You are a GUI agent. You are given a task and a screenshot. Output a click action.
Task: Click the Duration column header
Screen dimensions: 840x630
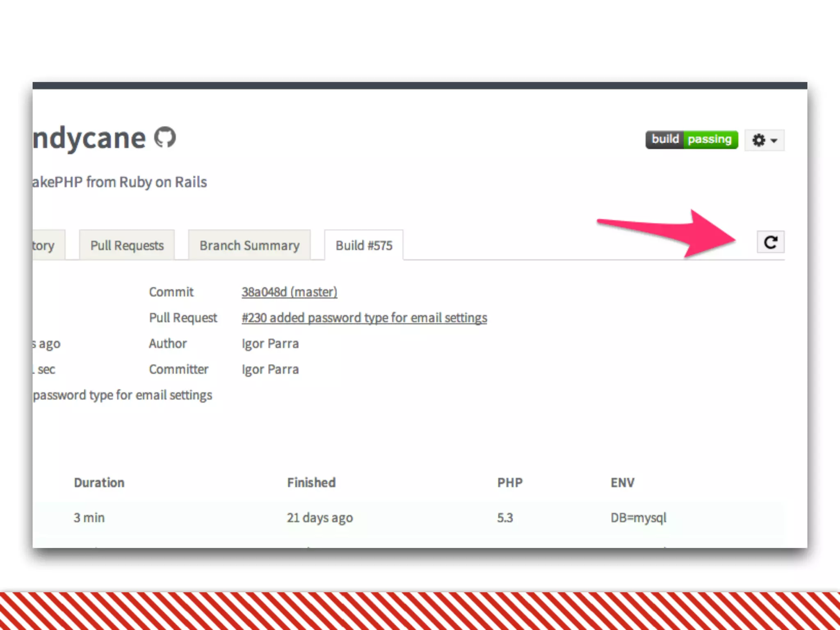point(99,482)
